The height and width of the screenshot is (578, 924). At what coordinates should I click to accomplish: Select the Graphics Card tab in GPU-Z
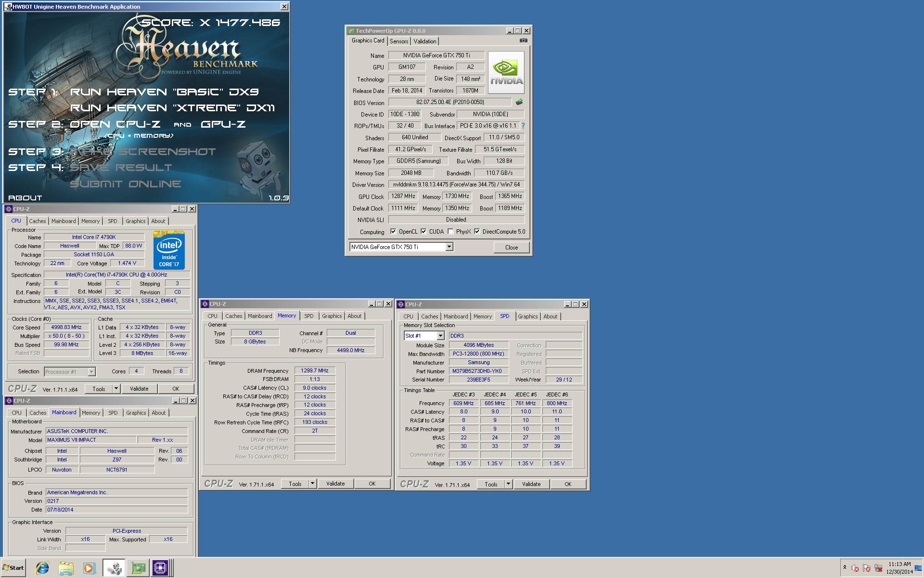coord(368,40)
